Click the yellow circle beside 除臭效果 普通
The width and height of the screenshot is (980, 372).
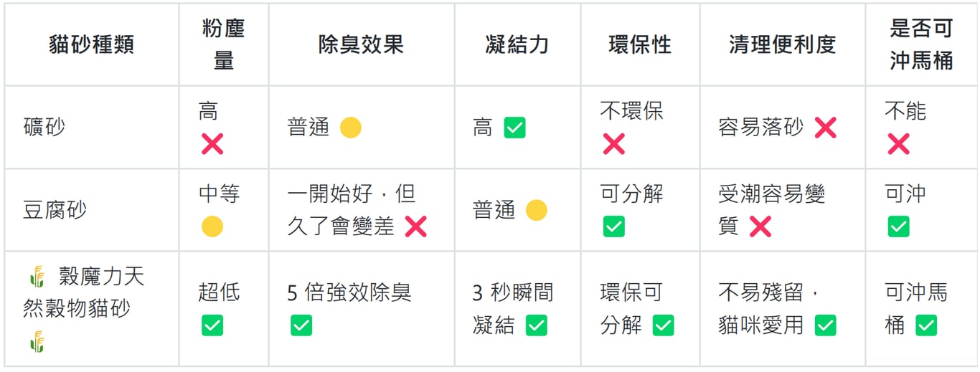[350, 128]
